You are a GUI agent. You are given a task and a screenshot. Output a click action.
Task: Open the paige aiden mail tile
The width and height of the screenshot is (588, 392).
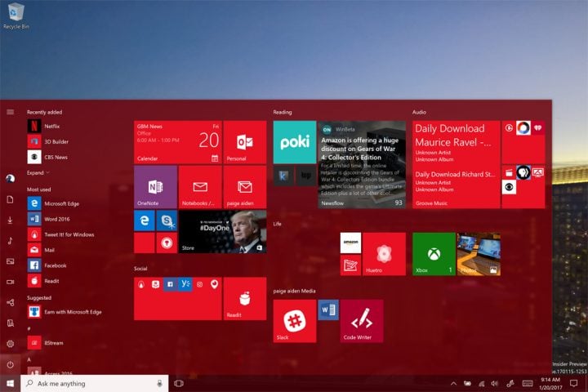point(244,187)
